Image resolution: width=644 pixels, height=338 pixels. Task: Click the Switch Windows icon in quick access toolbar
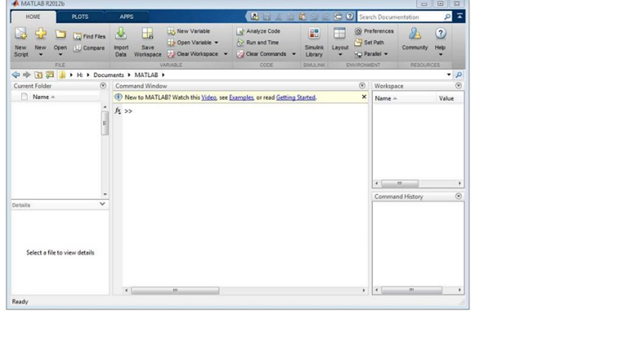tap(337, 17)
